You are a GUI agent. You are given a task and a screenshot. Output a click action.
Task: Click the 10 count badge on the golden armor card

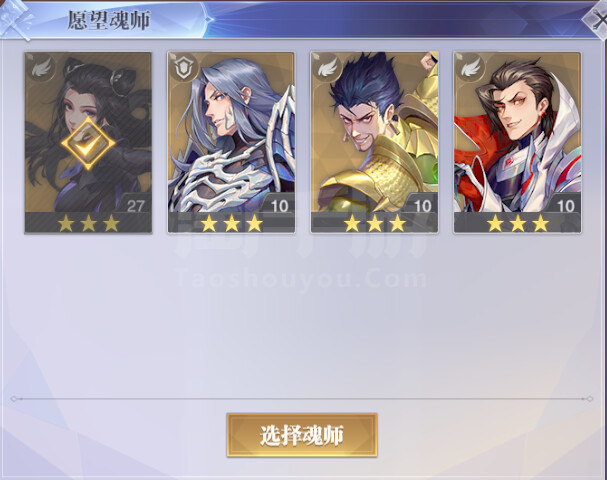pyautogui.click(x=422, y=206)
